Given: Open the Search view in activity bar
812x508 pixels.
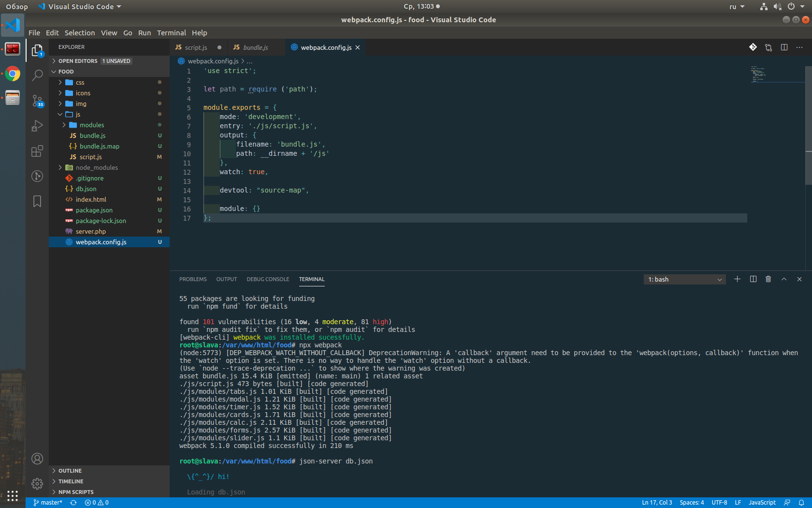Looking at the screenshot, I should pyautogui.click(x=37, y=75).
